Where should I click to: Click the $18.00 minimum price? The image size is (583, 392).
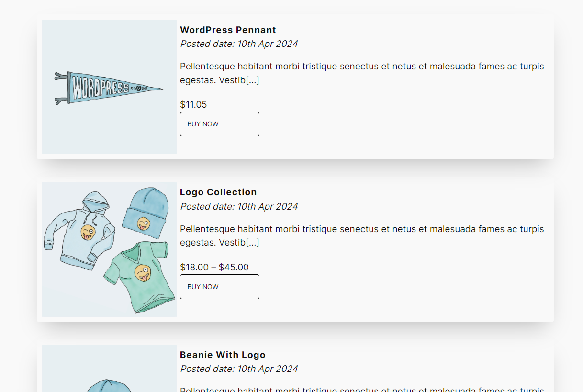(x=194, y=267)
